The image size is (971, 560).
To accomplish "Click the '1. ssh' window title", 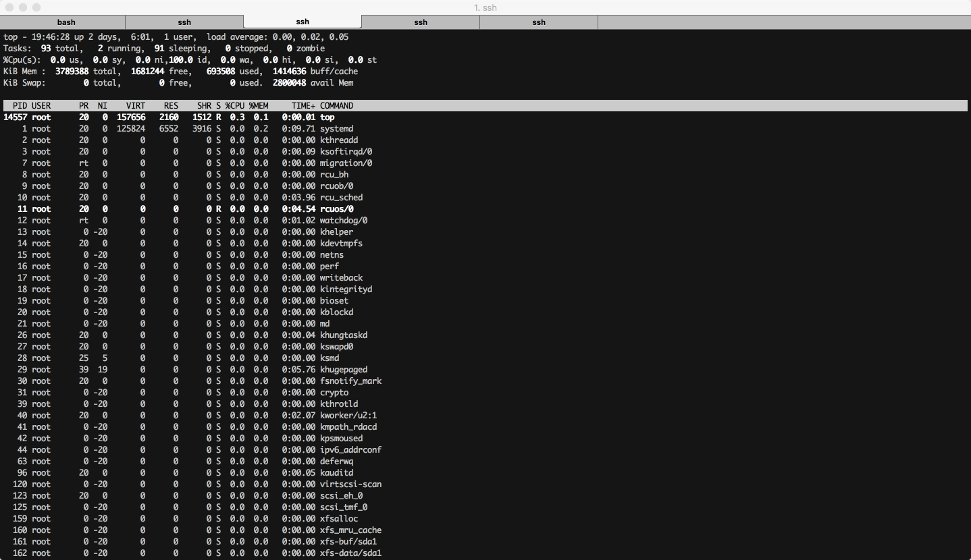I will 485,7.
